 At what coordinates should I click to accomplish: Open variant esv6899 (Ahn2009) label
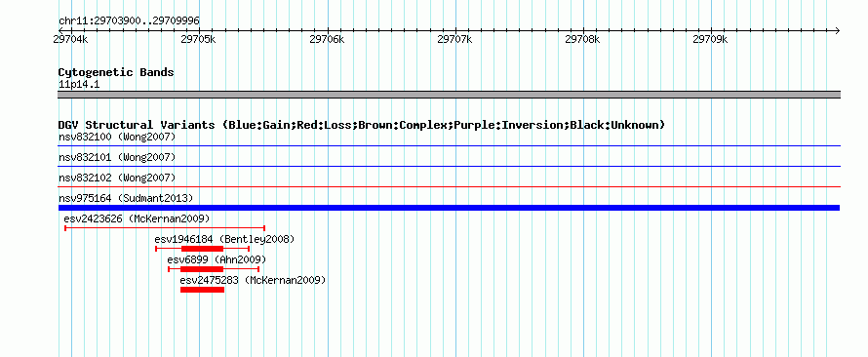click(x=217, y=259)
